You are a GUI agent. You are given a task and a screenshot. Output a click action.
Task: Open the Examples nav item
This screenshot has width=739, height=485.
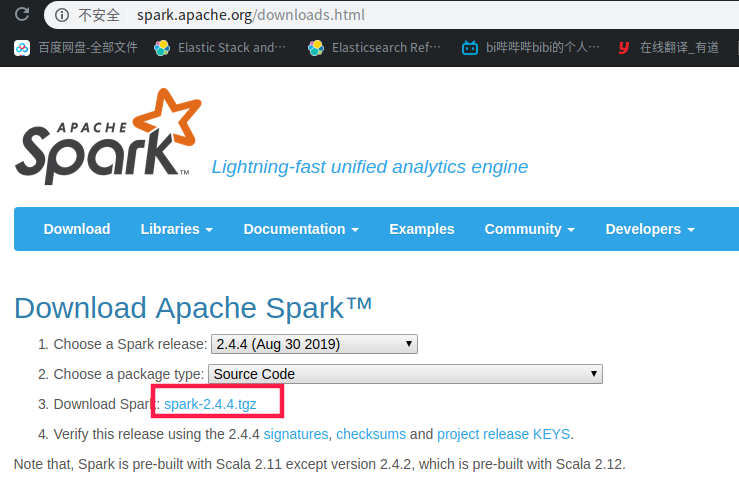(422, 229)
